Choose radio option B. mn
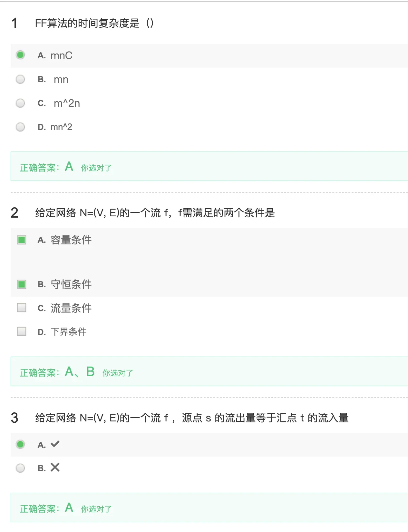408x532 pixels. [20, 79]
